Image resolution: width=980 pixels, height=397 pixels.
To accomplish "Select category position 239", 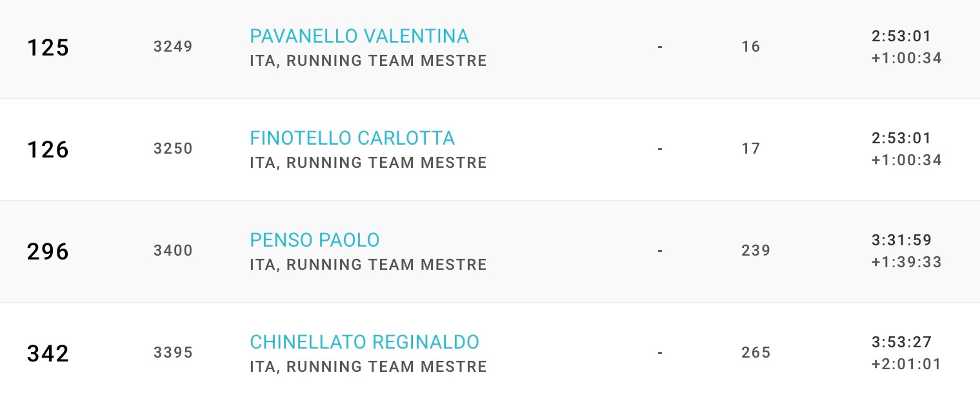I will 755,251.
